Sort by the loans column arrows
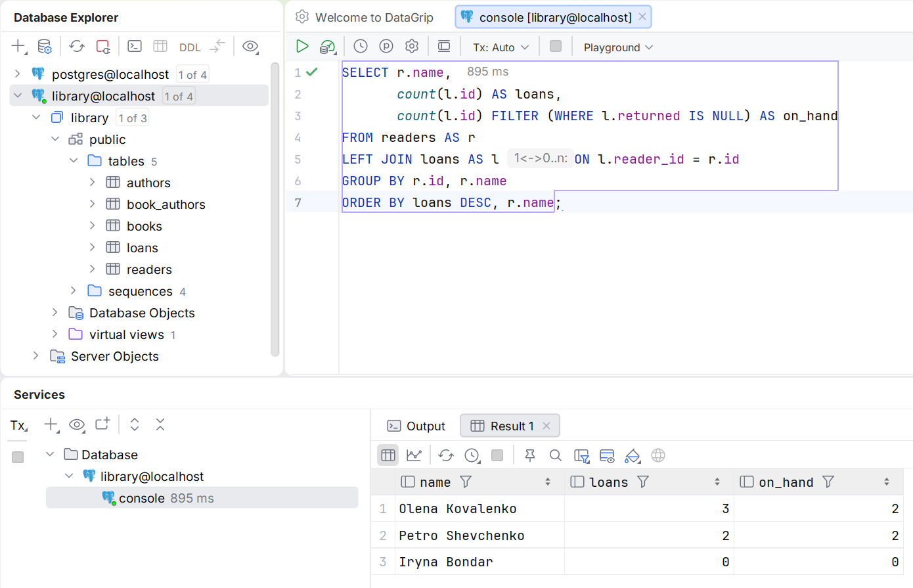This screenshot has height=588, width=913. [x=717, y=482]
